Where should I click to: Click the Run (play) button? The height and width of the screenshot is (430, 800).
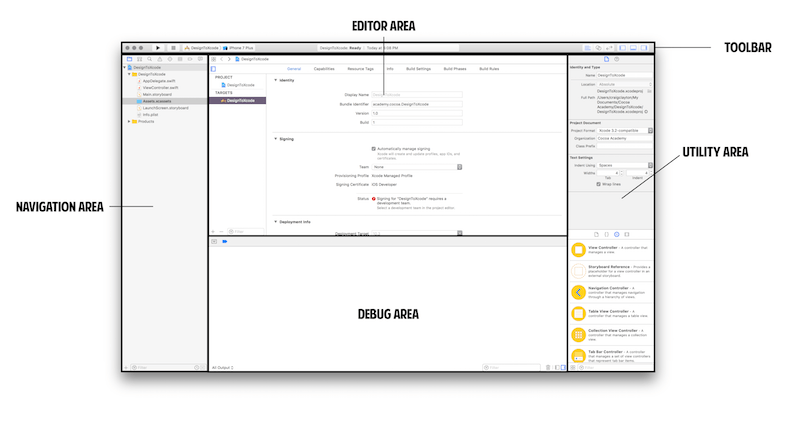click(158, 48)
